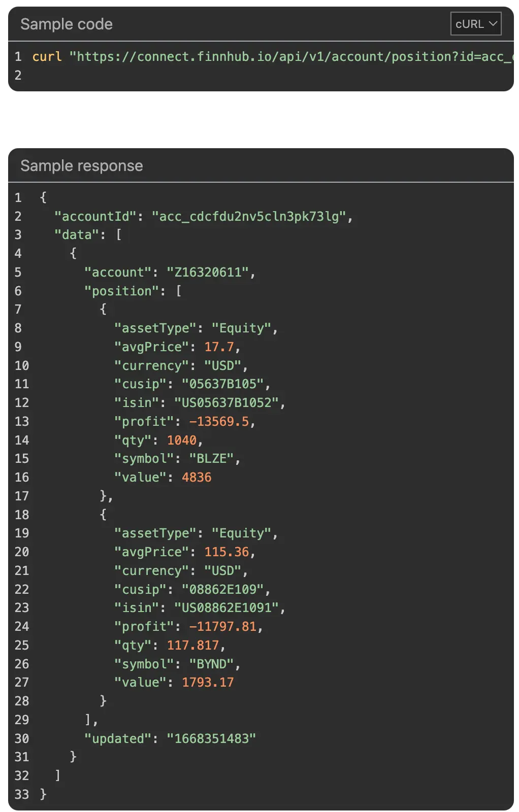Click the profit value -13569.5

pyautogui.click(x=219, y=422)
